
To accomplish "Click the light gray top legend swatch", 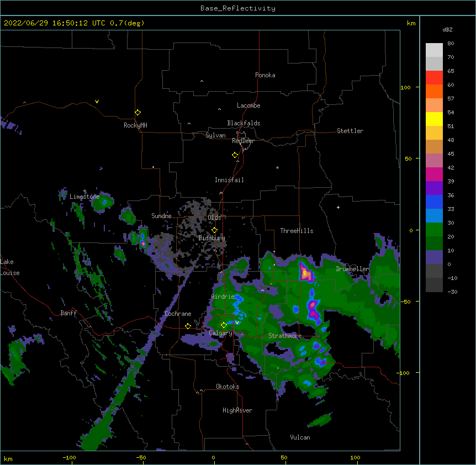I will 434,50.
